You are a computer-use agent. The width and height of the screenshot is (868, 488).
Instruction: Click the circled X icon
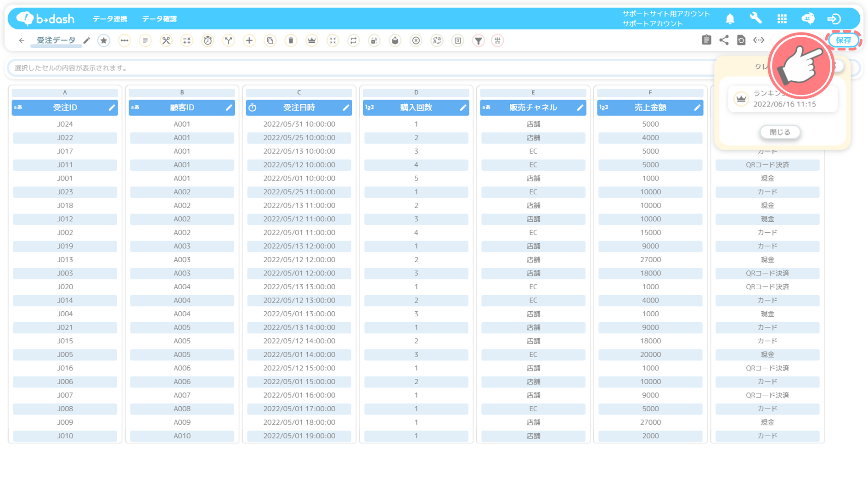(x=416, y=40)
